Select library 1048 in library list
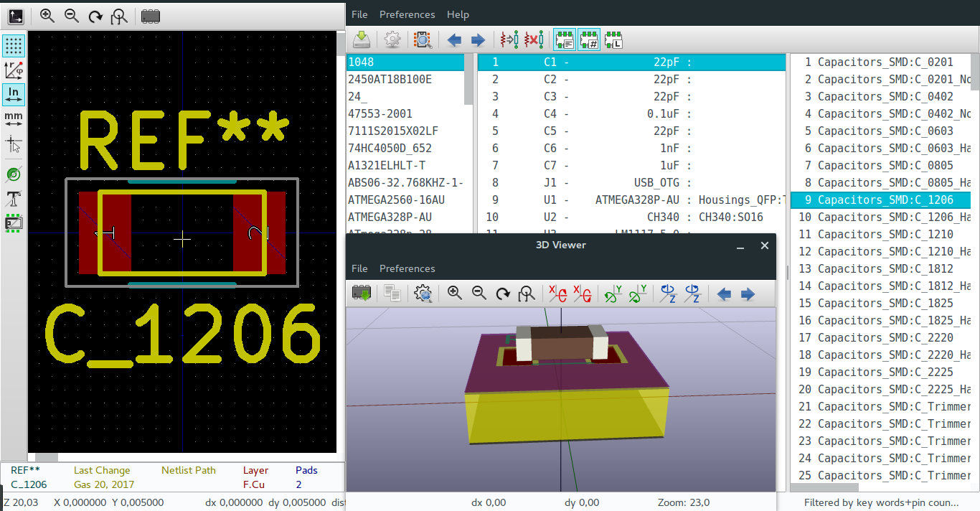 [405, 62]
